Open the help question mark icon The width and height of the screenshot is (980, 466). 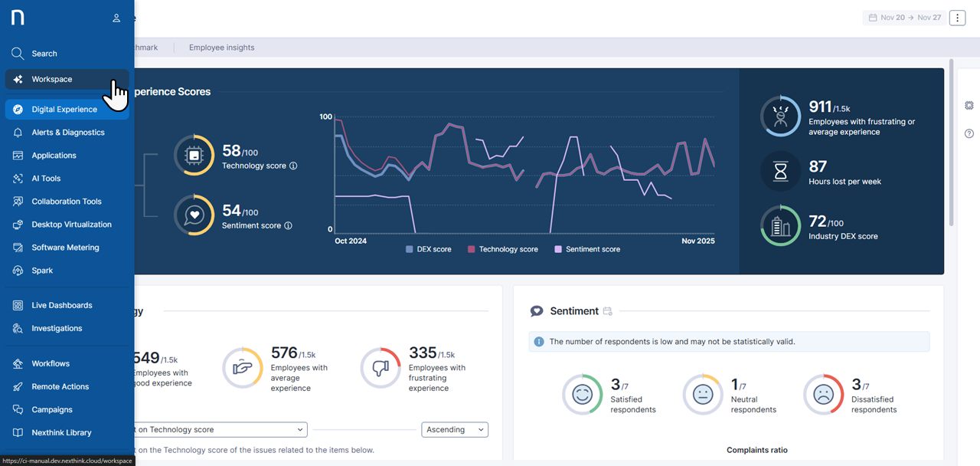pyautogui.click(x=969, y=133)
